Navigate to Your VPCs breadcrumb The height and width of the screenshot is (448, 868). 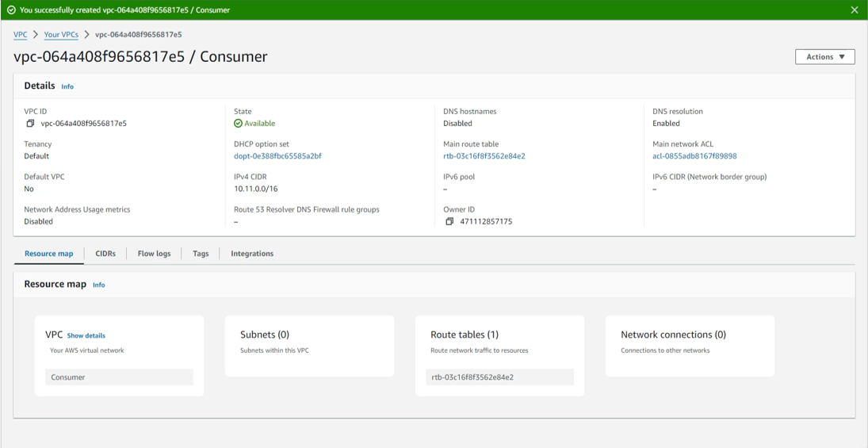pos(61,35)
